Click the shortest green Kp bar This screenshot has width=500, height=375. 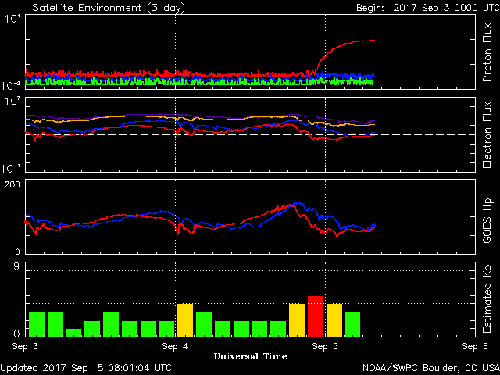(x=74, y=333)
